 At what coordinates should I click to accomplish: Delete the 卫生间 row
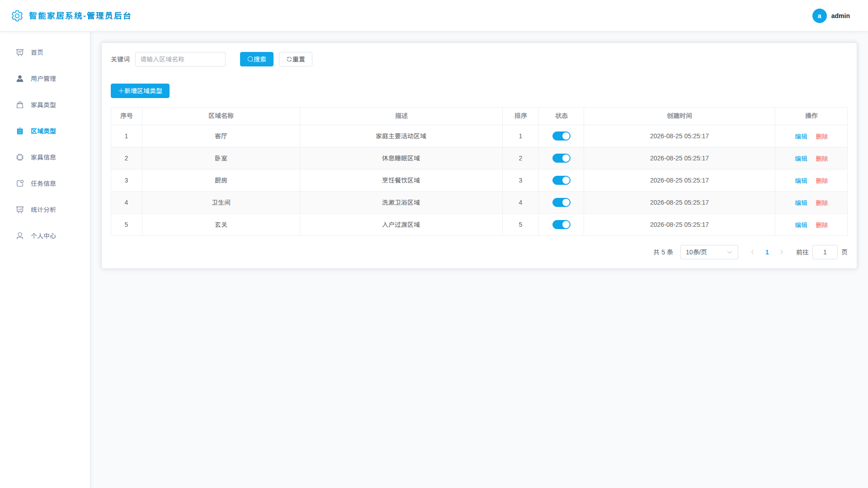(822, 203)
